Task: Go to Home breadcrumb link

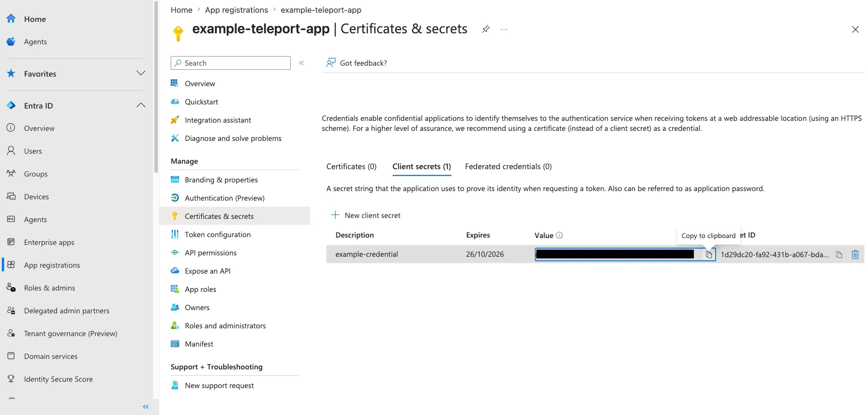Action: [x=181, y=10]
